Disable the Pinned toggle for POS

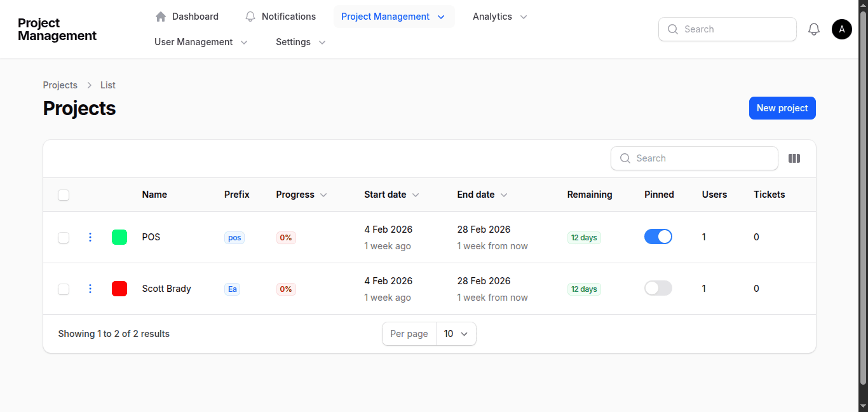[658, 236]
